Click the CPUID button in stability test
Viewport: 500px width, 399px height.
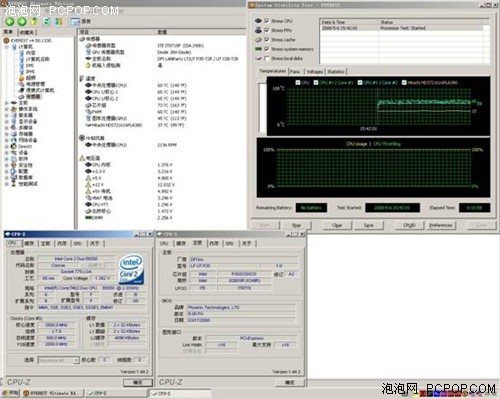coord(409,225)
